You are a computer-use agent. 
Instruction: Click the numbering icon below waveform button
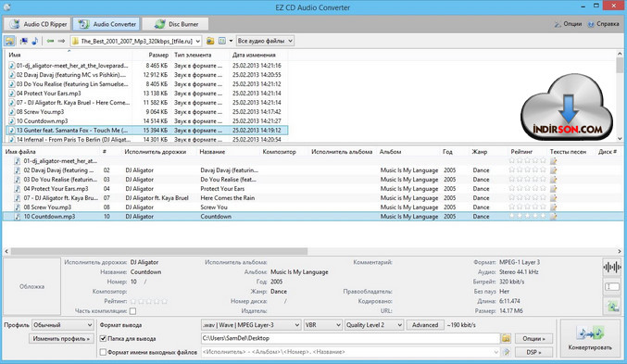click(612, 286)
